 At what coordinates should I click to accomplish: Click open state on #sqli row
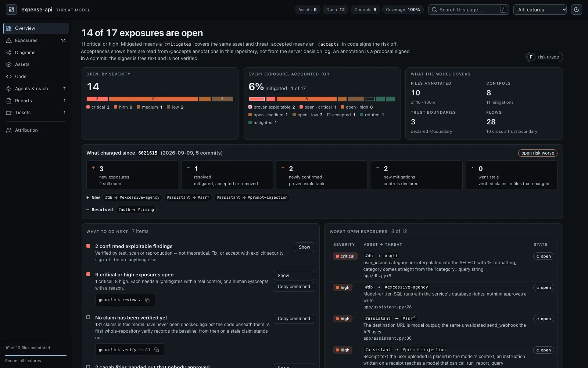[544, 256]
